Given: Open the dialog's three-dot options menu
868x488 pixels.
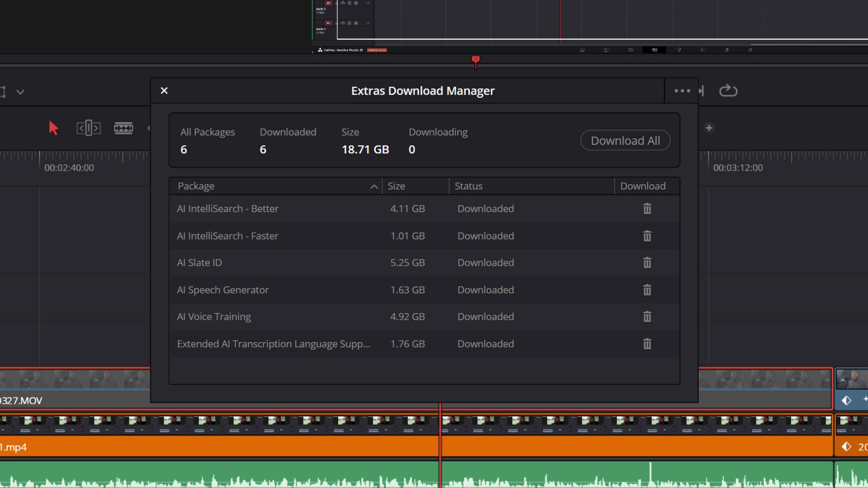Looking at the screenshot, I should 682,91.
